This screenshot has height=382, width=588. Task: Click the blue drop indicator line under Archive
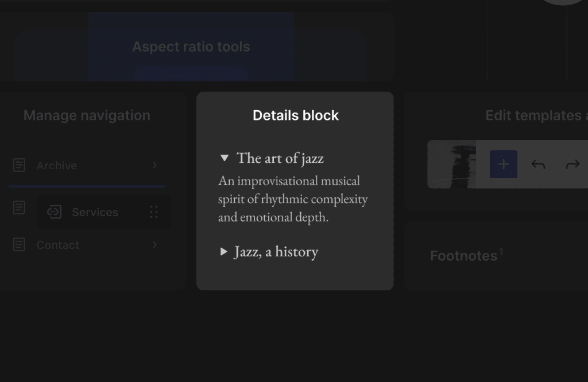(87, 186)
